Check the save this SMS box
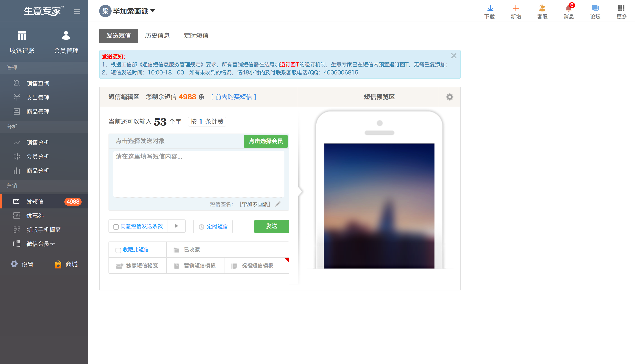 (x=118, y=250)
